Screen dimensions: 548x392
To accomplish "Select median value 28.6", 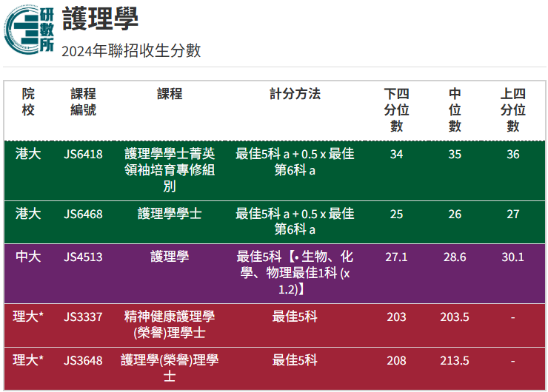I will [x=455, y=257].
